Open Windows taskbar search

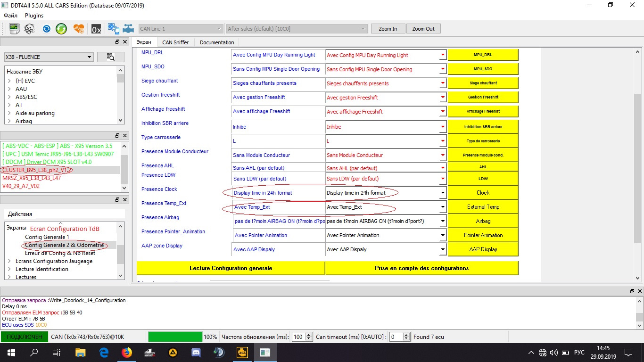coord(34,352)
